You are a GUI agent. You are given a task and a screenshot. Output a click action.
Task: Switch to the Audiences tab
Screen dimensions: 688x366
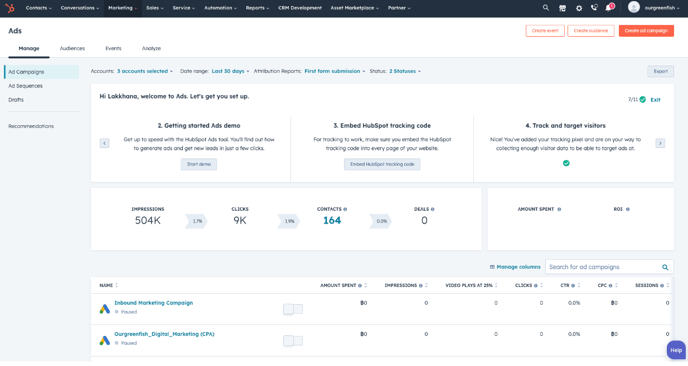[72, 48]
